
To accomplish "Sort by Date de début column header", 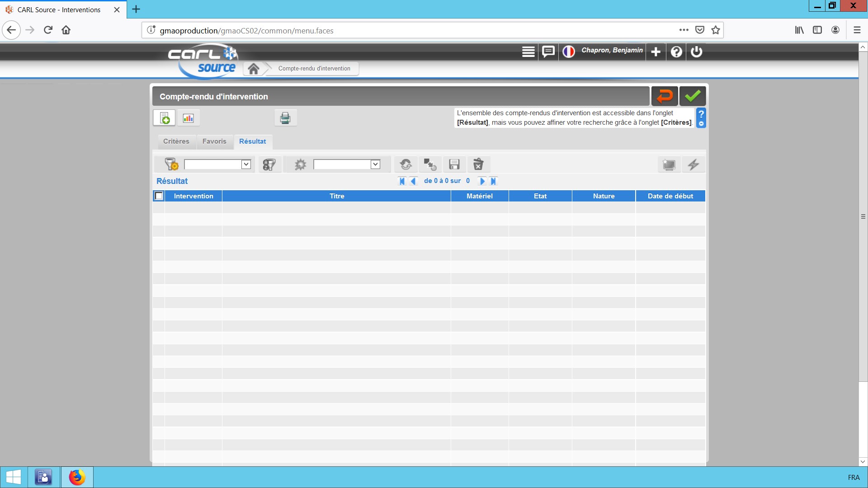I will coord(670,196).
